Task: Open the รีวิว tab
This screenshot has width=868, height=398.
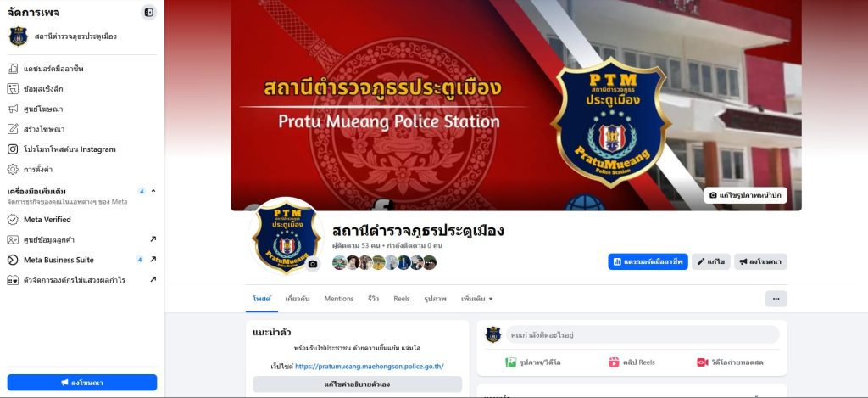Action: [x=373, y=299]
